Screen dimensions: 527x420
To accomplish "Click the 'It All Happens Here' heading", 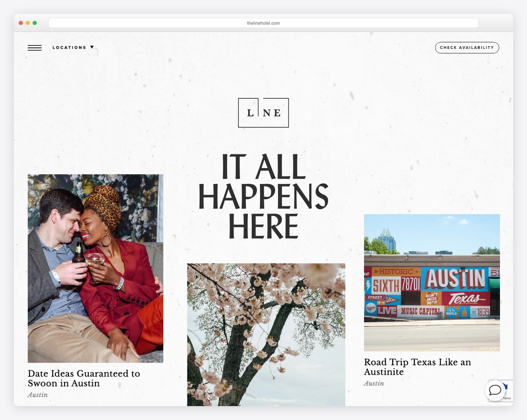I will pos(263,196).
